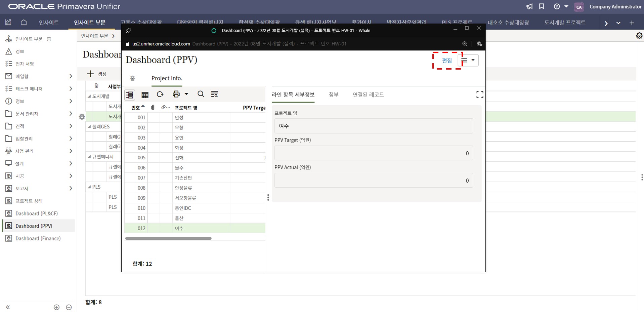Toggle the list detail view icon
Image resolution: width=644 pixels, height=312 pixels.
(130, 95)
